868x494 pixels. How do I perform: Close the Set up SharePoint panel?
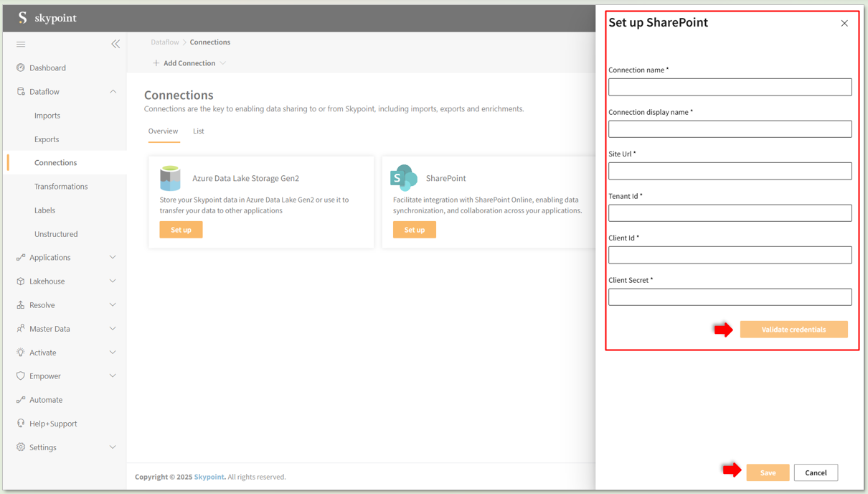[x=844, y=24]
